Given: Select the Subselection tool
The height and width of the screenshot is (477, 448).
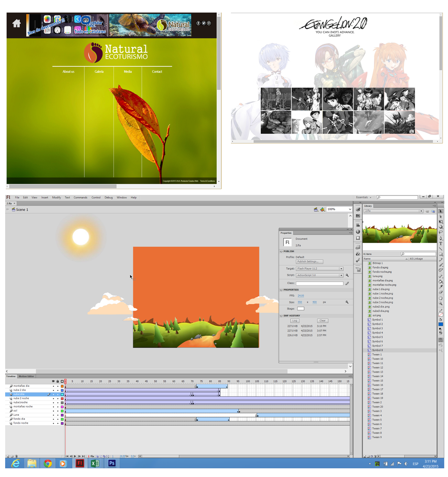Looking at the screenshot, I should [x=441, y=216].
